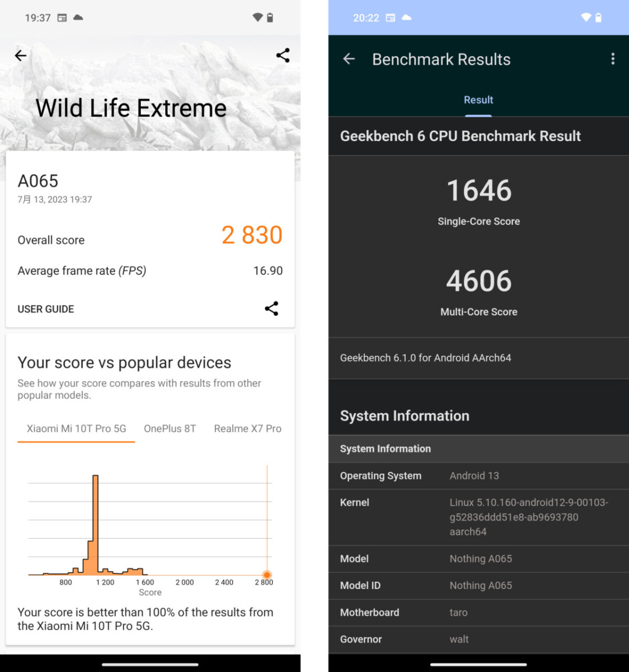Tap the Geekbench 6 CPU Benchmark Result heading
Image resolution: width=629 pixels, height=672 pixels.
point(461,136)
